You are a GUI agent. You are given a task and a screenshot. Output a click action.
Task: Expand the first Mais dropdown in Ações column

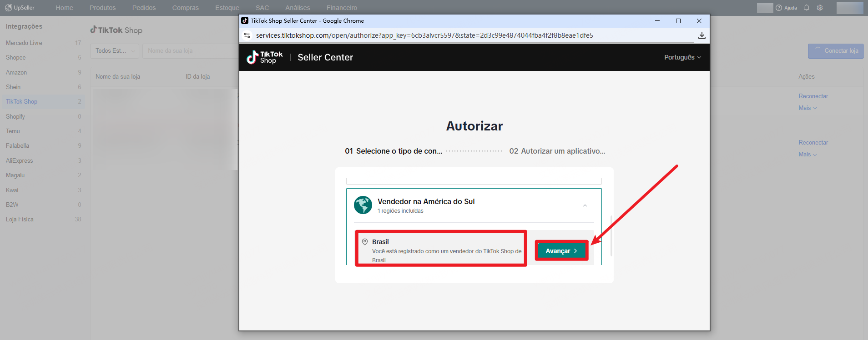(x=807, y=108)
